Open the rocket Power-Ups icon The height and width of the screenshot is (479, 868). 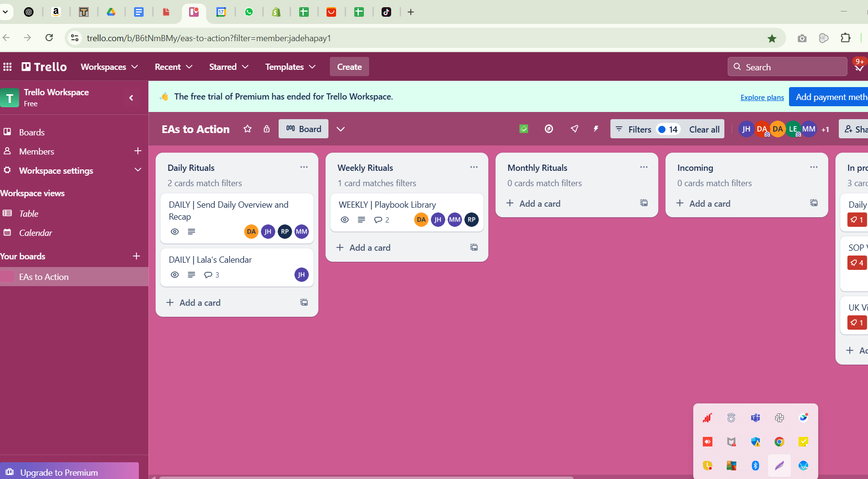575,129
